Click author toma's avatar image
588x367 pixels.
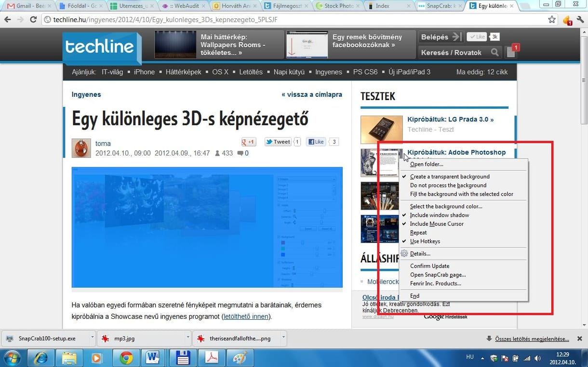81,148
